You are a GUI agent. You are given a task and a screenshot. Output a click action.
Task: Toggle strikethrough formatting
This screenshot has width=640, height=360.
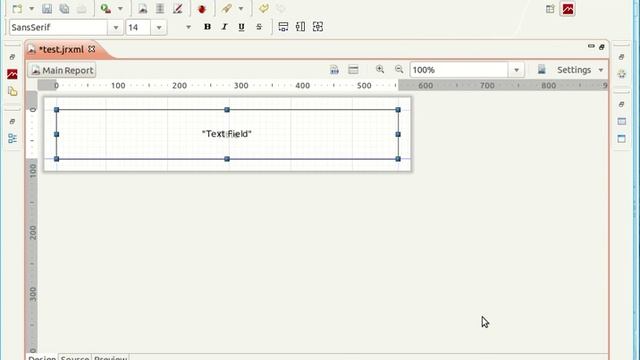point(259,27)
